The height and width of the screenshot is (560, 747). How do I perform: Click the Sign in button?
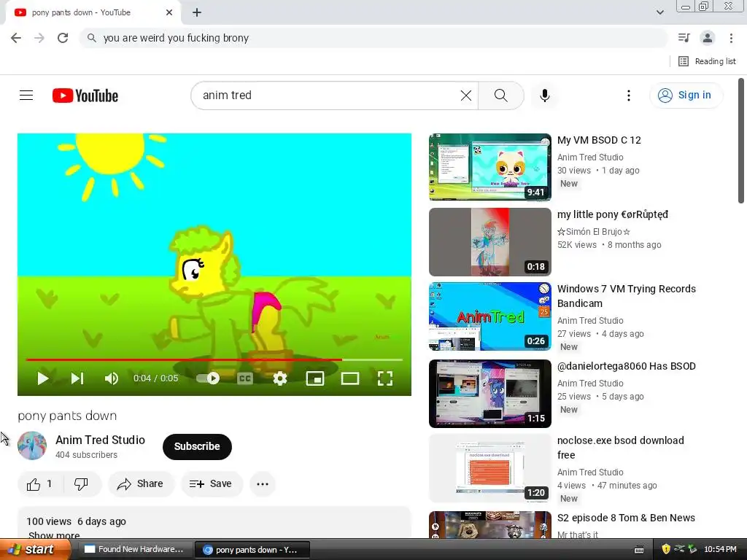686,96
